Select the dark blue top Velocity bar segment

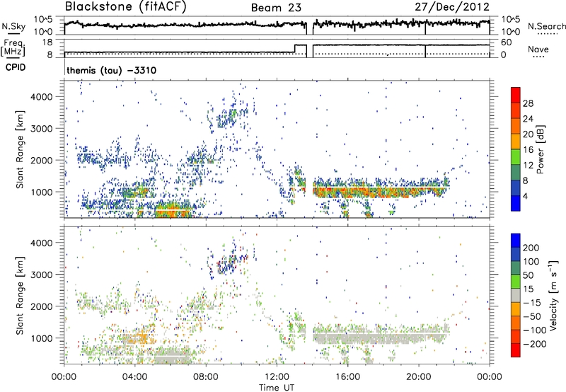tap(516, 241)
